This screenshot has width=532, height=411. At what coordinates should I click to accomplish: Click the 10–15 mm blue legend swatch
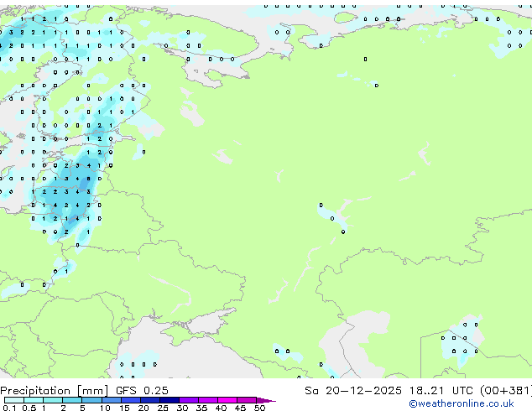pyautogui.click(x=112, y=400)
